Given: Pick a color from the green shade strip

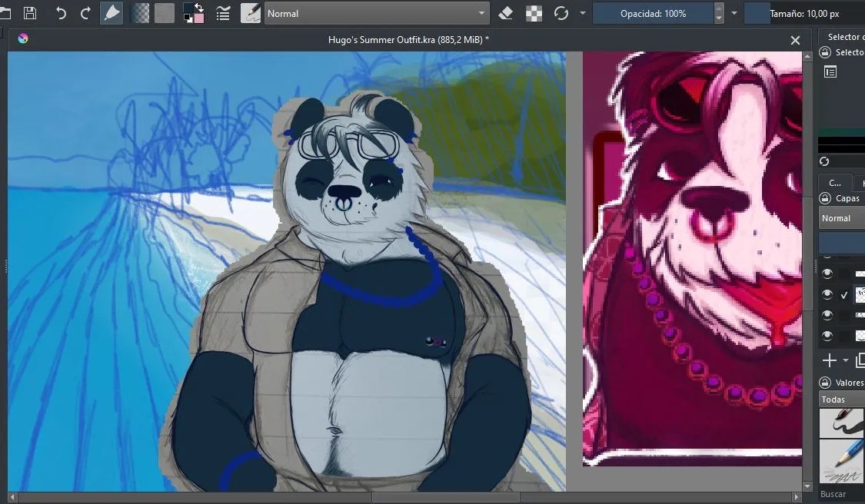Looking at the screenshot, I should point(841,133).
